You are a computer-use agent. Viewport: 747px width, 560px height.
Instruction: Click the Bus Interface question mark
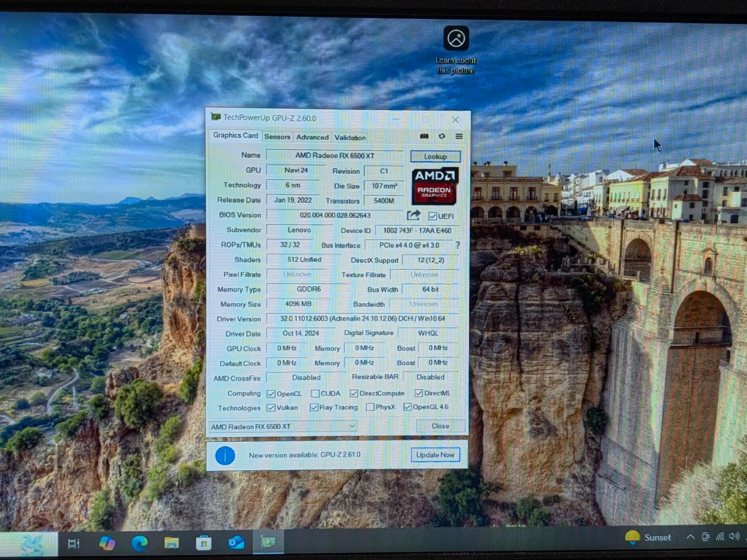pos(458,245)
